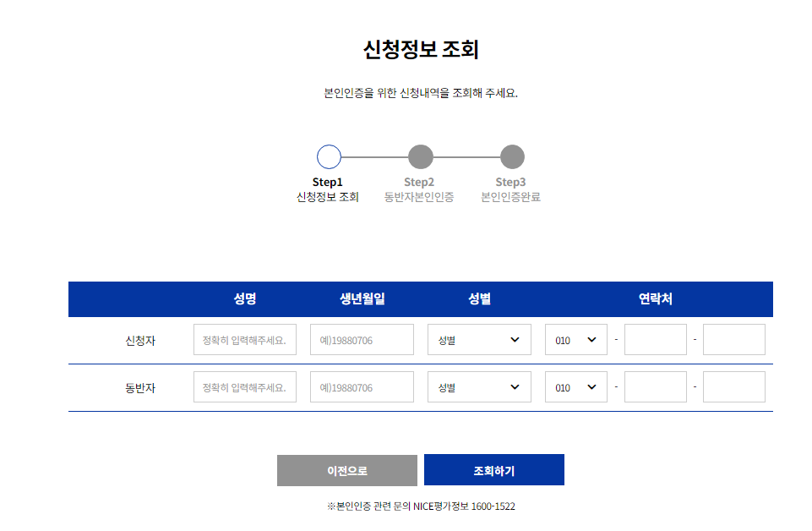Click the '본인인증을 위한 신청내역을 조회해 주세요.' subtitle

click(421, 93)
